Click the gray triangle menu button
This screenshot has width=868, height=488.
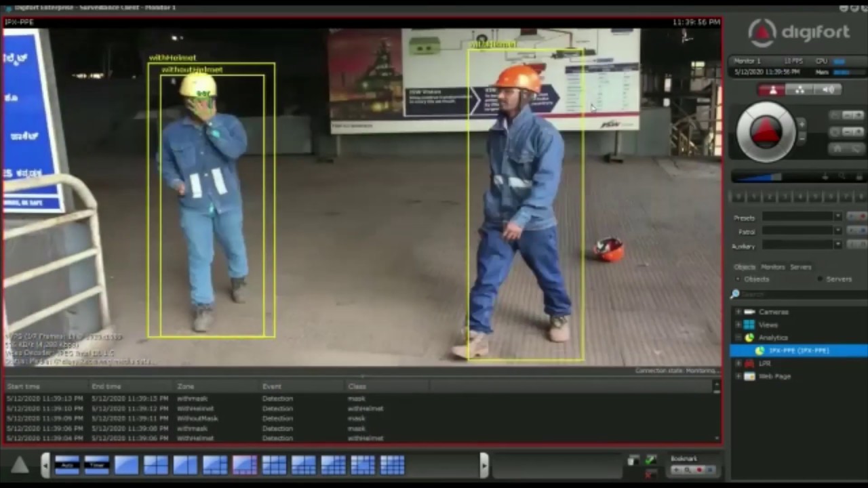pos(19,464)
